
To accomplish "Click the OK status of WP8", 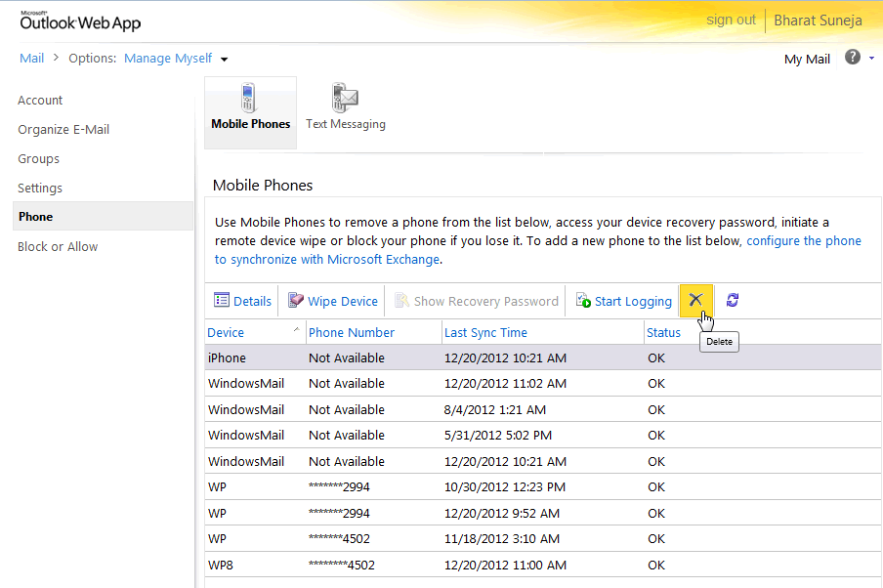I will [x=656, y=565].
